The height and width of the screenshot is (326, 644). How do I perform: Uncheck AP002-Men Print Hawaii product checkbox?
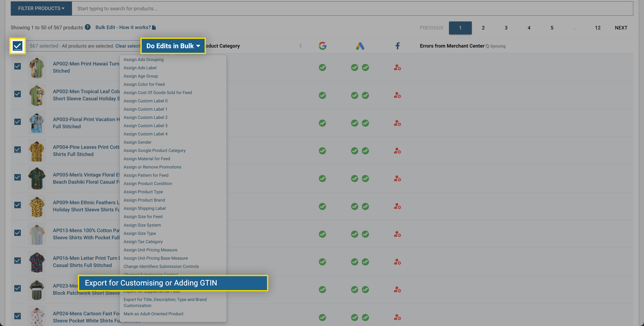coord(17,66)
